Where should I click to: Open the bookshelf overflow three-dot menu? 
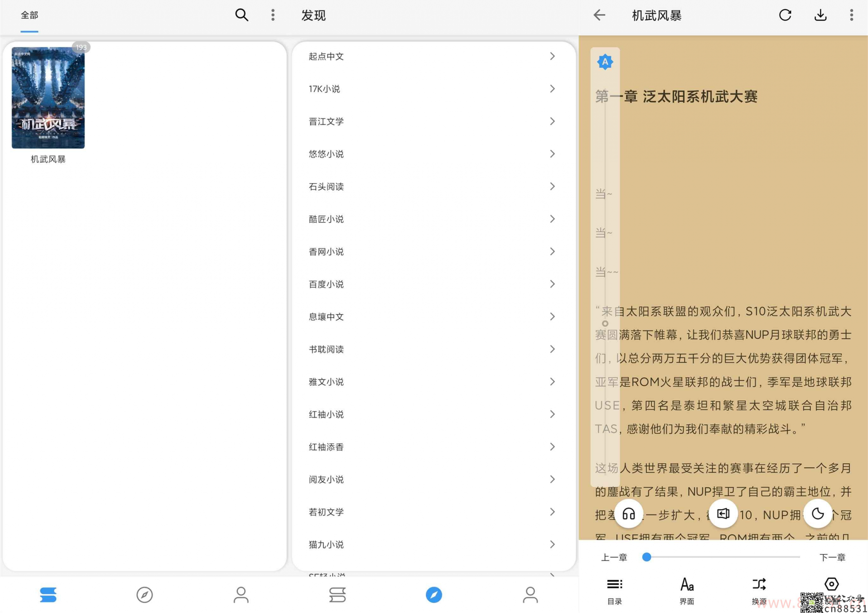click(272, 15)
